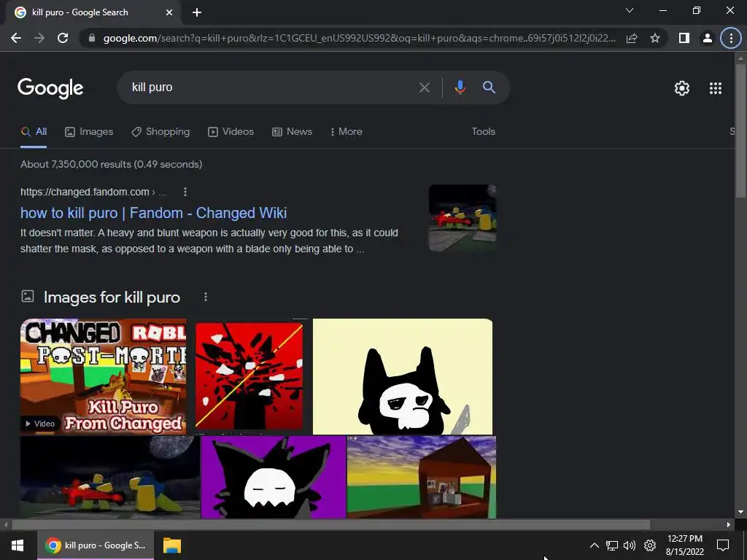Open the Chrome three-dot menu
This screenshot has height=560, width=747.
[x=731, y=38]
